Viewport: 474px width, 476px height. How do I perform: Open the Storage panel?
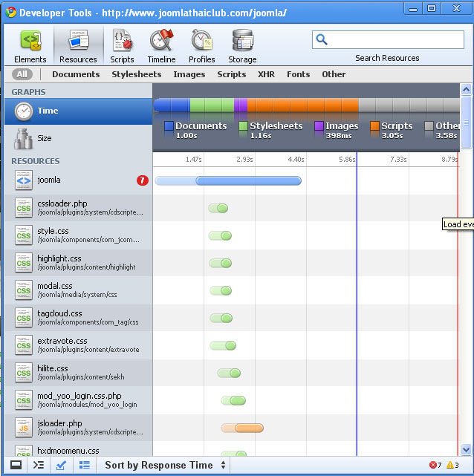tap(242, 46)
